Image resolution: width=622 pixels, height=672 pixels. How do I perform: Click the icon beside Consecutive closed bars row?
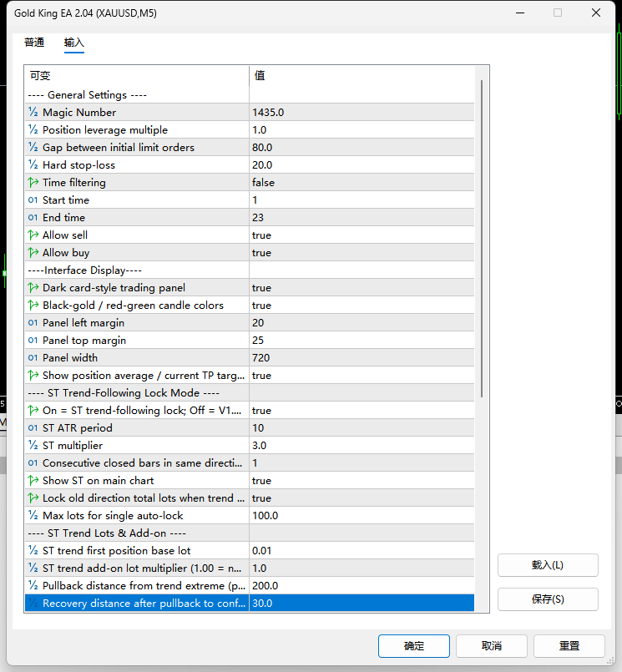(x=33, y=462)
